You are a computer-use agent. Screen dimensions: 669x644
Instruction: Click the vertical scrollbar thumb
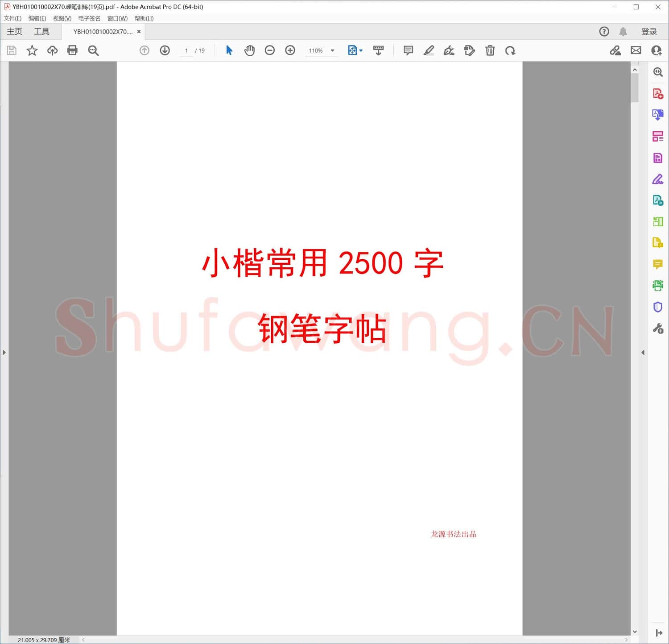pos(635,88)
